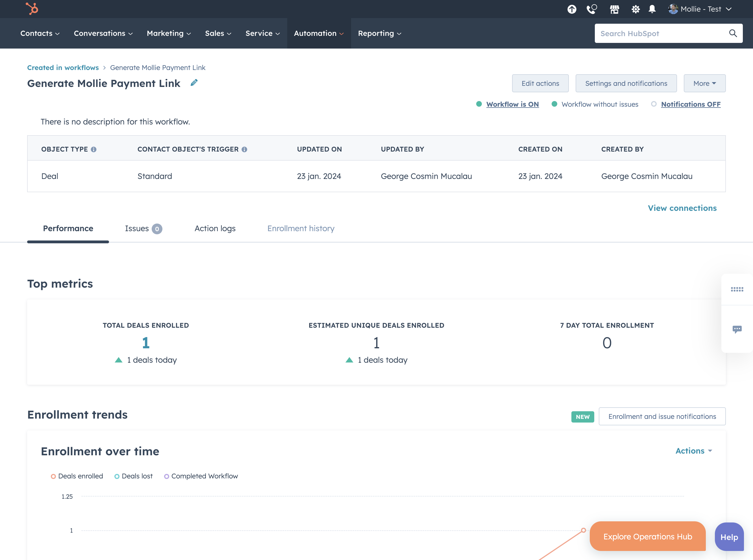Click the Mollie - Test account avatar
Image resolution: width=753 pixels, height=560 pixels.
pos(673,9)
